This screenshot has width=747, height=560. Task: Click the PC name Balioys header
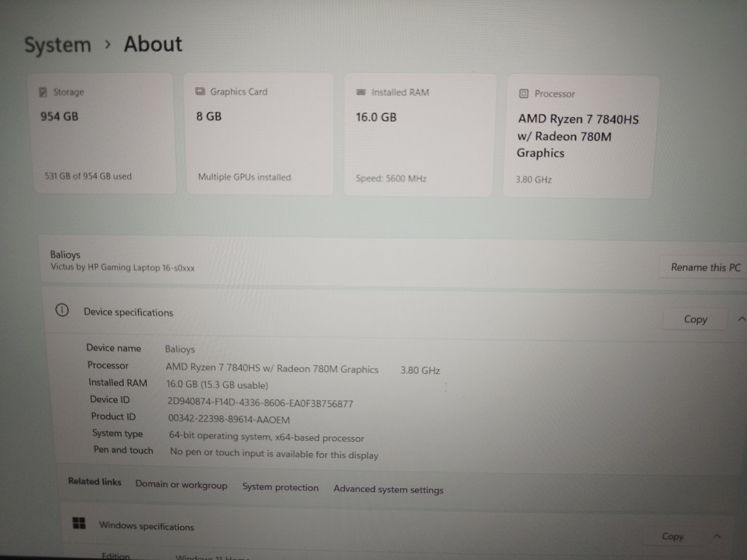[x=65, y=255]
